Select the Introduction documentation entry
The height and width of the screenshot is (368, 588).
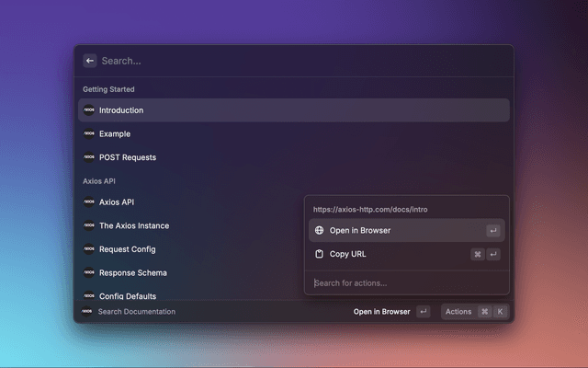[121, 110]
